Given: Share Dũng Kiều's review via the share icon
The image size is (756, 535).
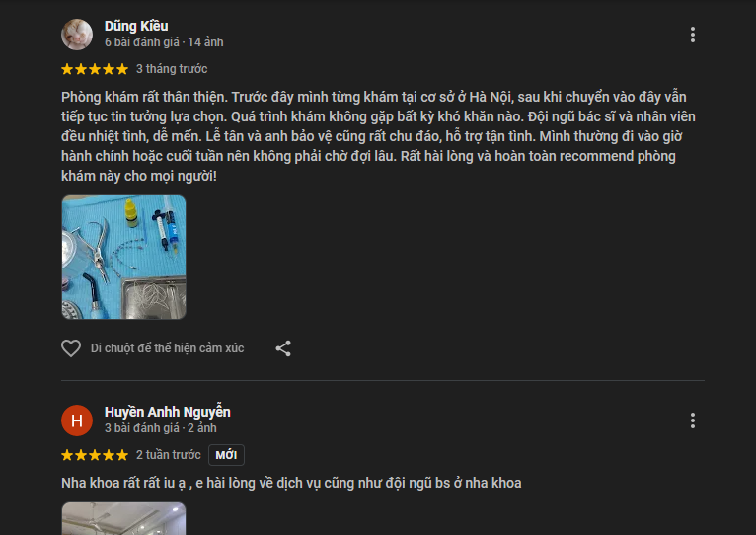Looking at the screenshot, I should (x=283, y=348).
